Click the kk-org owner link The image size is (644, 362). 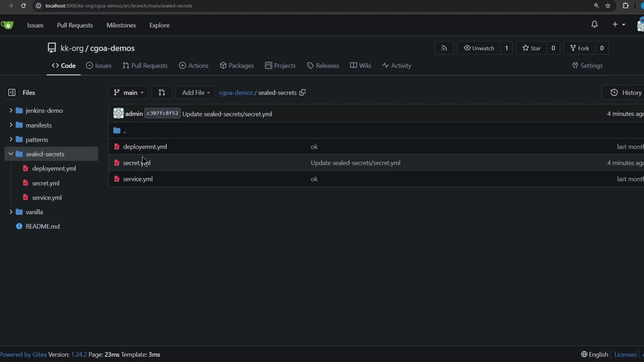[72, 48]
